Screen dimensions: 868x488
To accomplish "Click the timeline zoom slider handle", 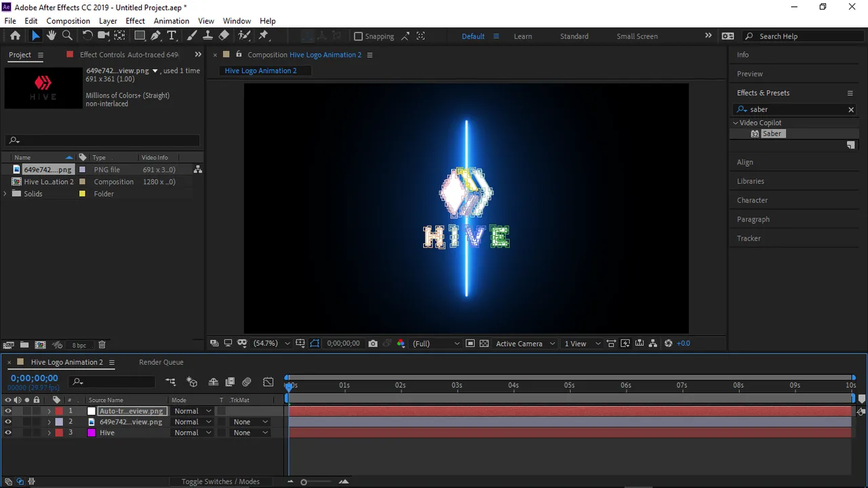I will (304, 482).
